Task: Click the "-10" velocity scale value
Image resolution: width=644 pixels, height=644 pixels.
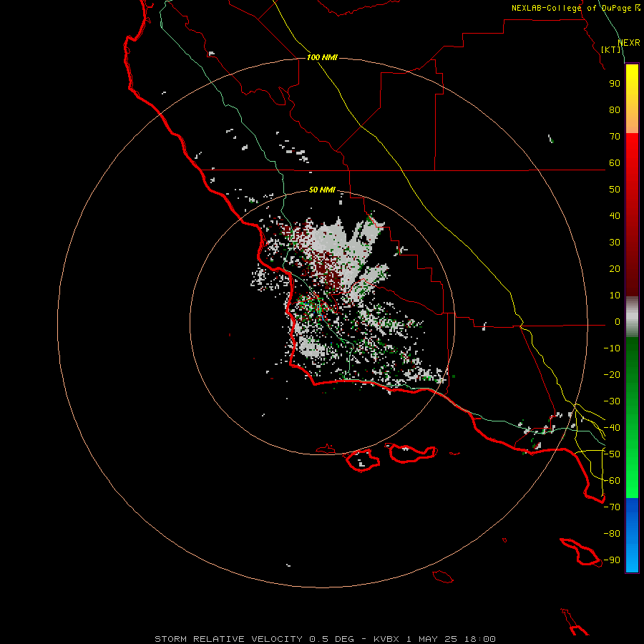Action: click(612, 348)
